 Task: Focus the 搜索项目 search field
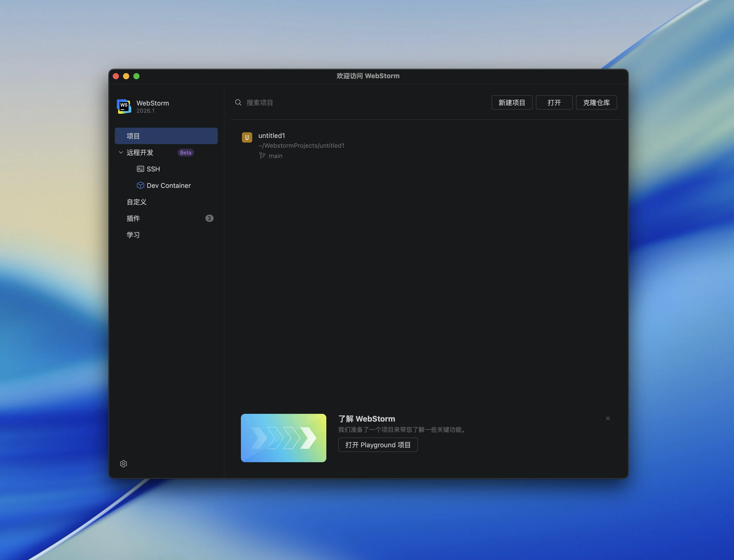click(x=333, y=103)
